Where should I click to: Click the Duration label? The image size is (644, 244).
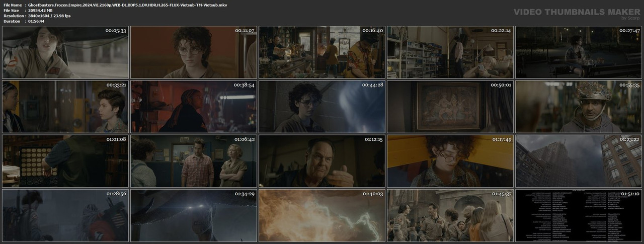coord(11,21)
